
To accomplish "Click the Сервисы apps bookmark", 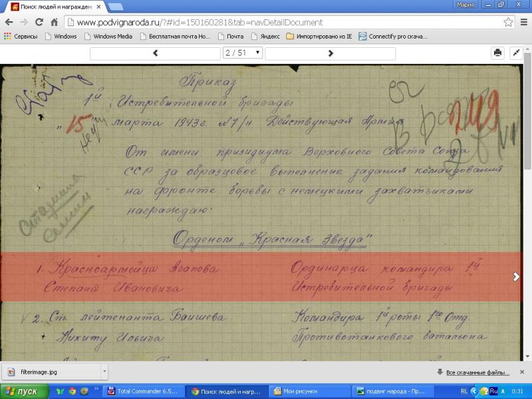I will coord(20,37).
